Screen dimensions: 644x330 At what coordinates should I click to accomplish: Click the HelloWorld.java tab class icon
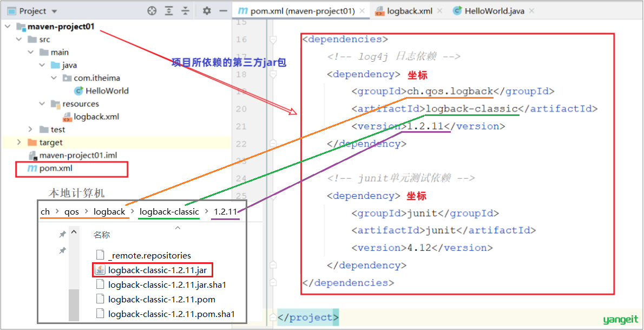(x=457, y=11)
